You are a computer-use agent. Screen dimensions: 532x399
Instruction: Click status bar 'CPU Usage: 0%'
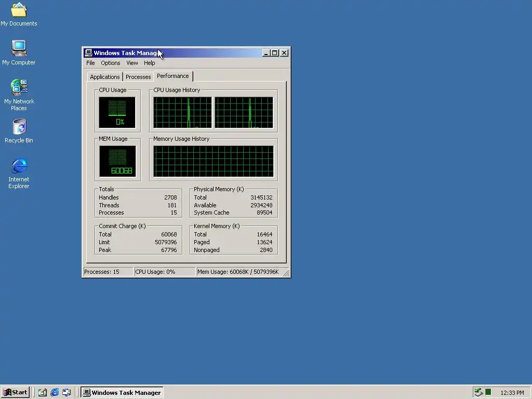[165, 272]
